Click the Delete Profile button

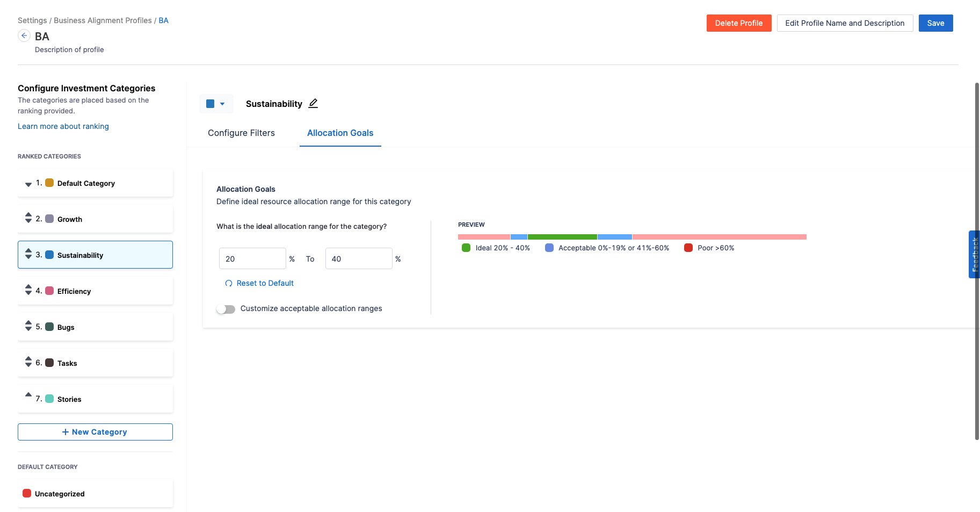[738, 23]
